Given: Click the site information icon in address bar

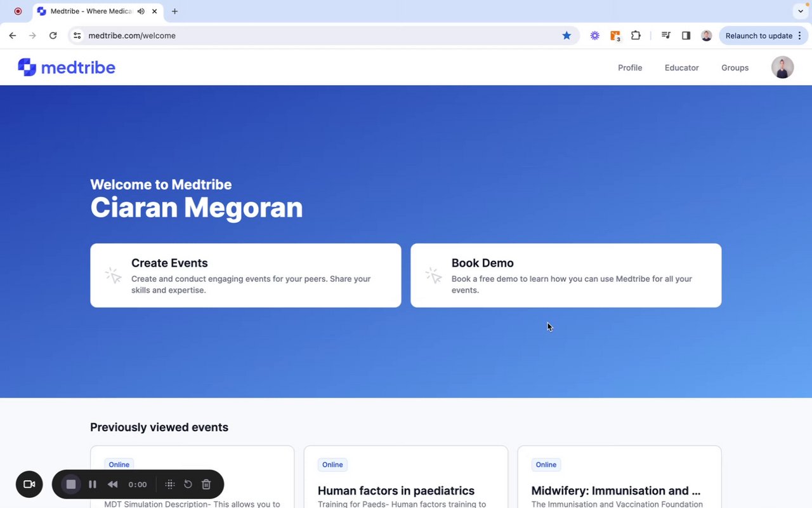Looking at the screenshot, I should (x=77, y=36).
